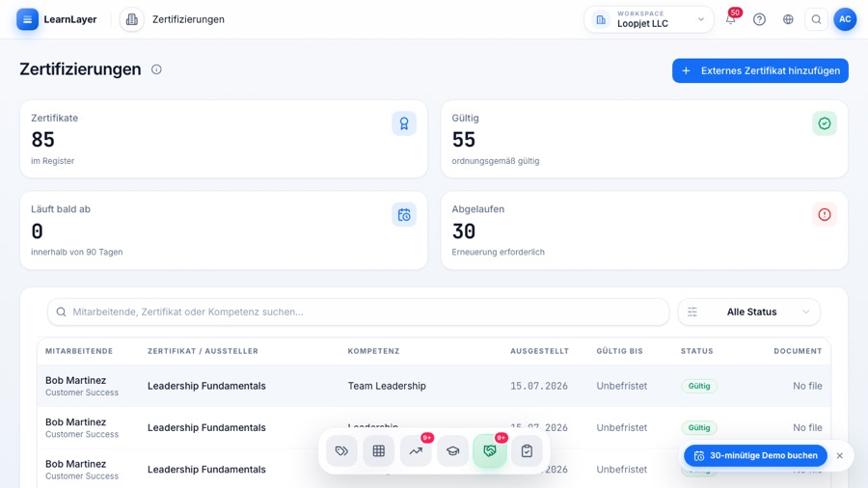Click the Zertifizierungen breadcrumb label

[x=188, y=19]
